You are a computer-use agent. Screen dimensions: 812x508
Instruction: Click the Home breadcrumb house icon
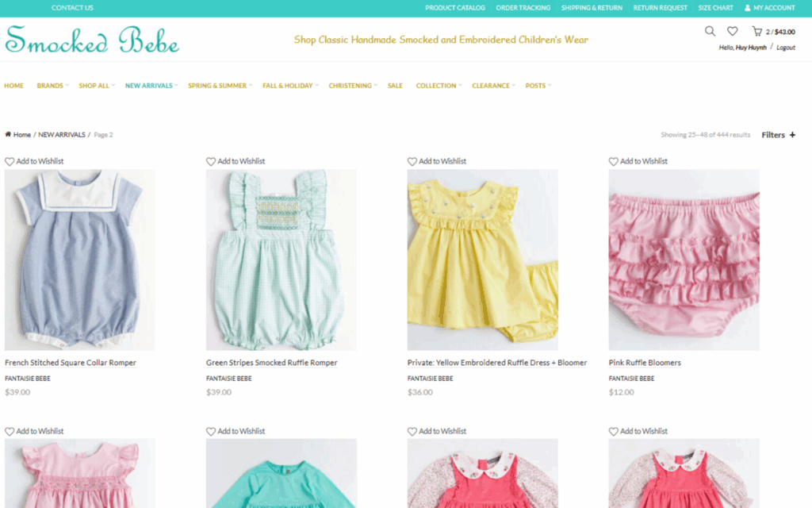(8, 135)
